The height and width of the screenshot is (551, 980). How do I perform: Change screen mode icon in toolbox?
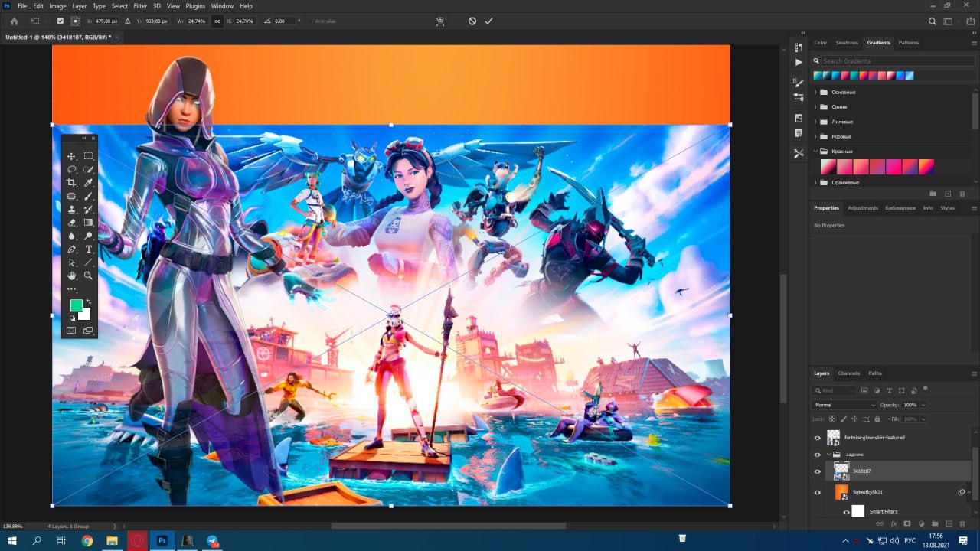(88, 331)
